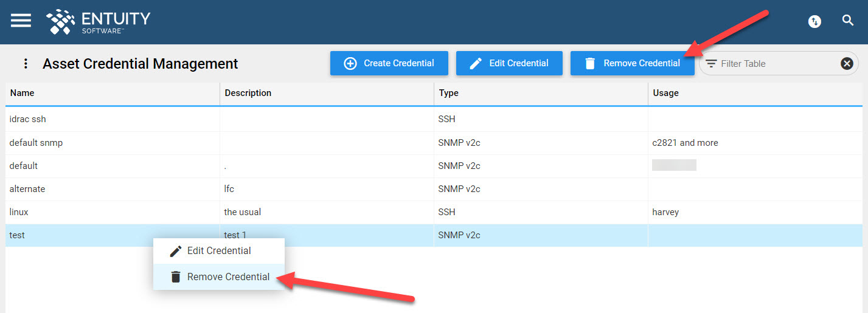Select the linux credential row
Viewport: 868px width, 313px height.
[434, 212]
